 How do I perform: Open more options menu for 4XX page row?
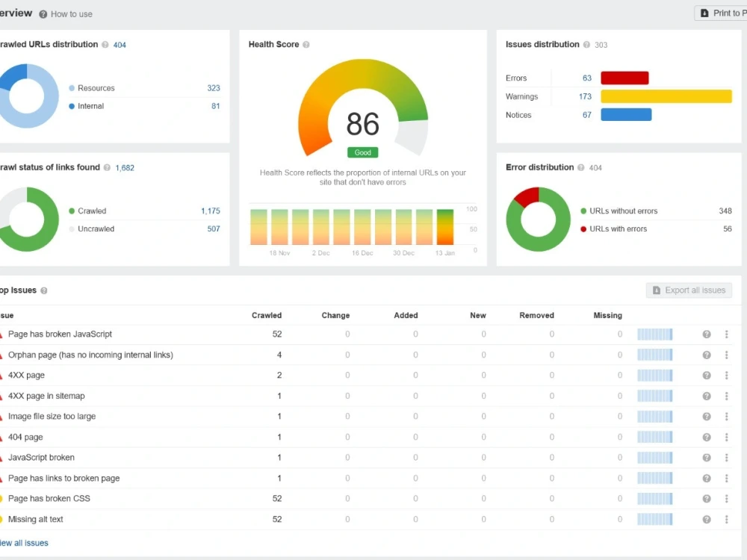tap(727, 376)
